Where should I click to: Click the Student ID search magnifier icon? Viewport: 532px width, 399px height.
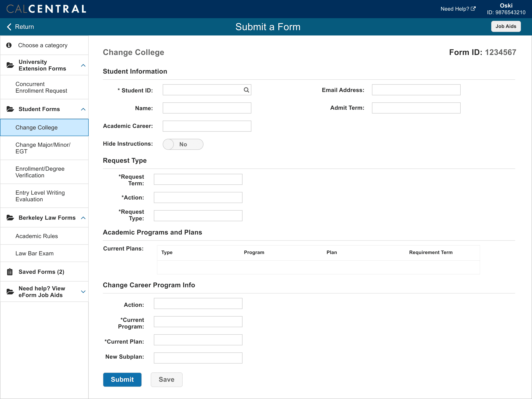click(246, 90)
